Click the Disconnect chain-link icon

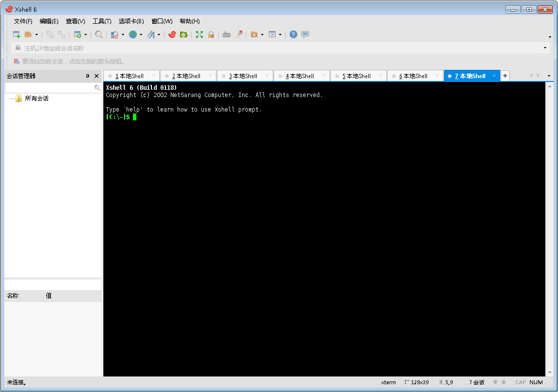(x=62, y=34)
